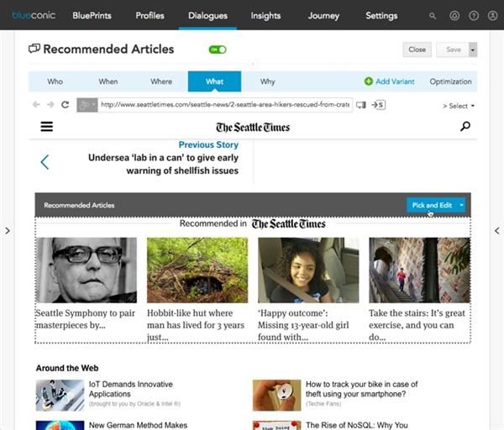Click the blueconic logo

[34, 15]
